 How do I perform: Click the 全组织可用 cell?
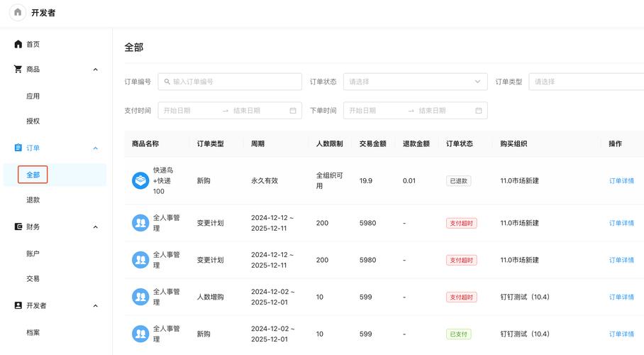[329, 180]
